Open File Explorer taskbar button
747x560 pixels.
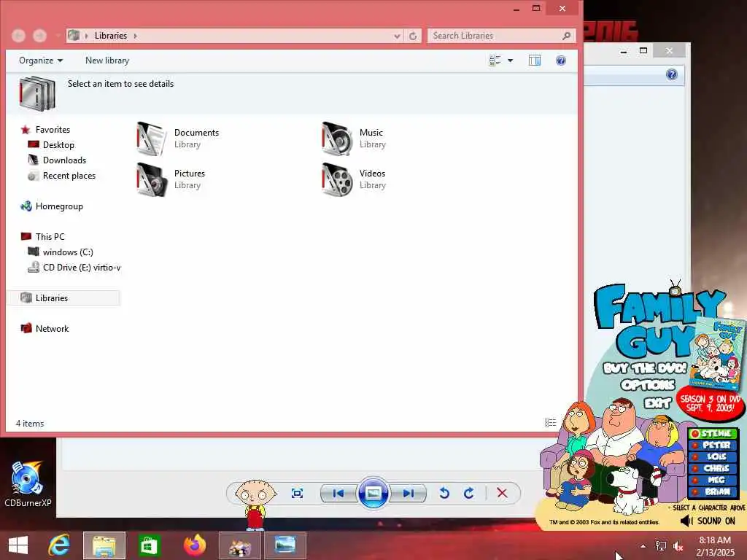pyautogui.click(x=104, y=545)
